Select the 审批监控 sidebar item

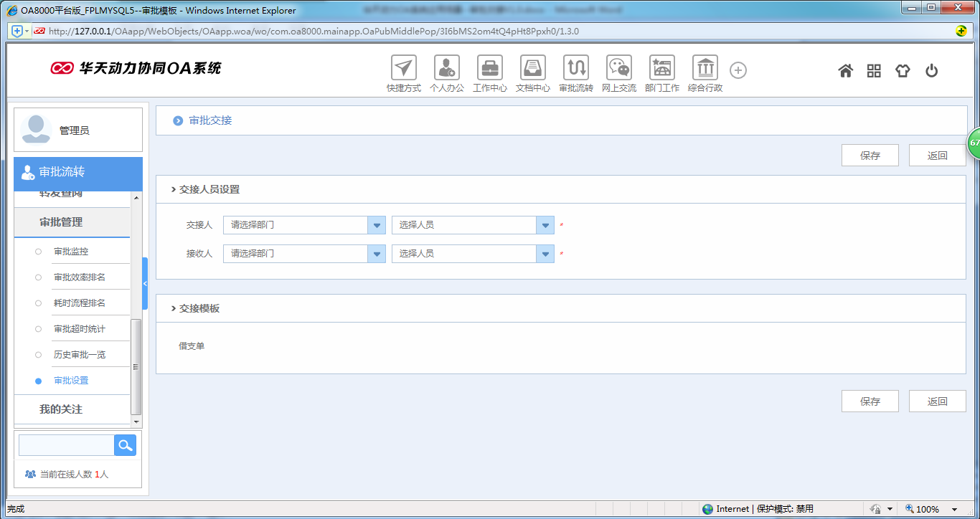point(71,252)
